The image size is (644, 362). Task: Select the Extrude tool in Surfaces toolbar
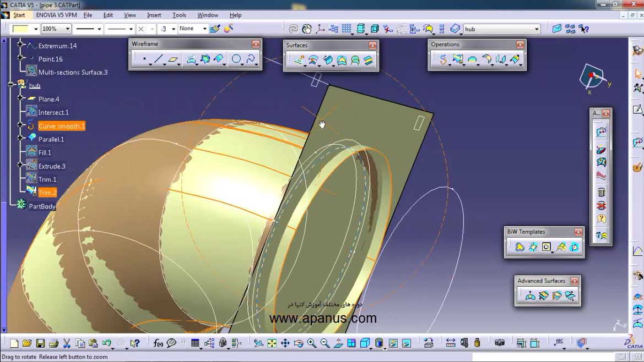[x=299, y=61]
